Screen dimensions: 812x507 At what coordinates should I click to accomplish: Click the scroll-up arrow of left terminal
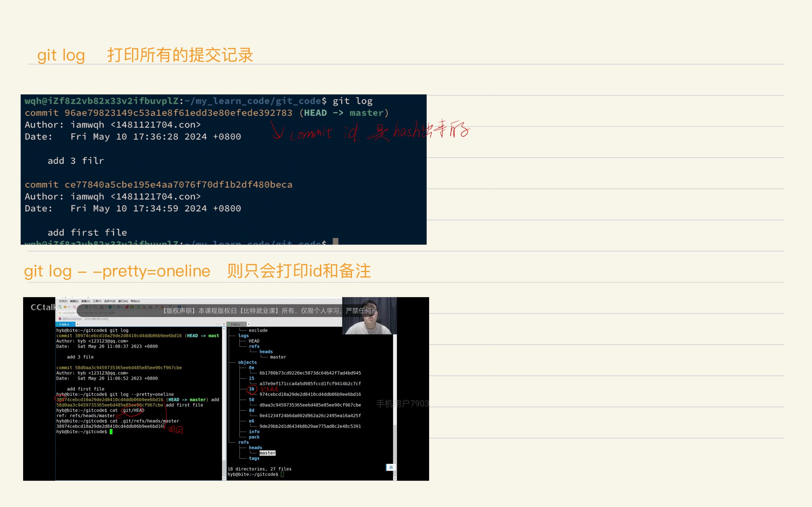coord(224,329)
